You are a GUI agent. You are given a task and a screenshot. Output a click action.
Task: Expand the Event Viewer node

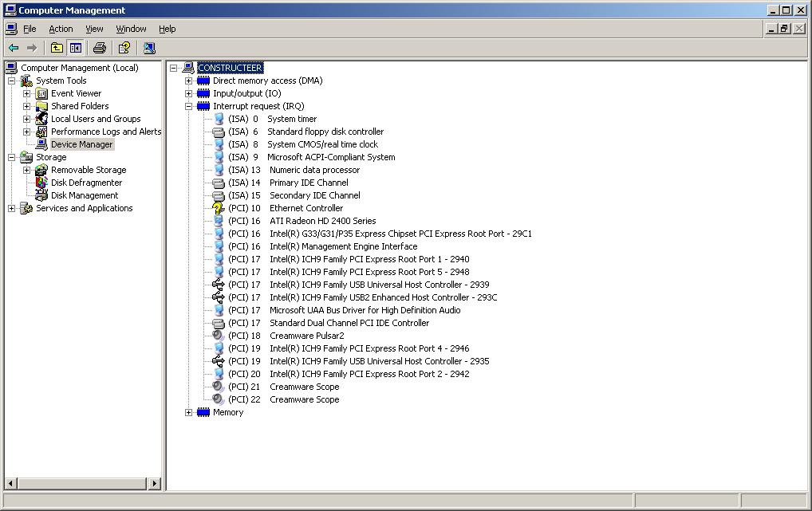click(26, 94)
